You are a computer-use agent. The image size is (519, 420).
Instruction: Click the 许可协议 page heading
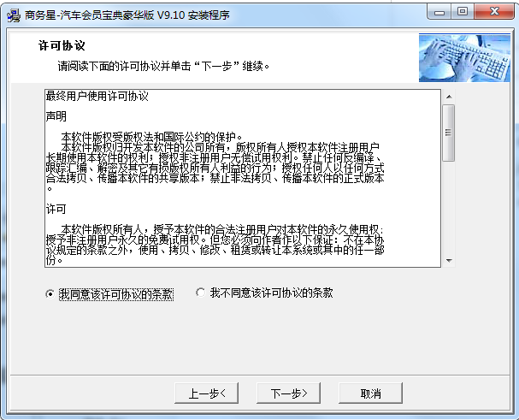(62, 45)
